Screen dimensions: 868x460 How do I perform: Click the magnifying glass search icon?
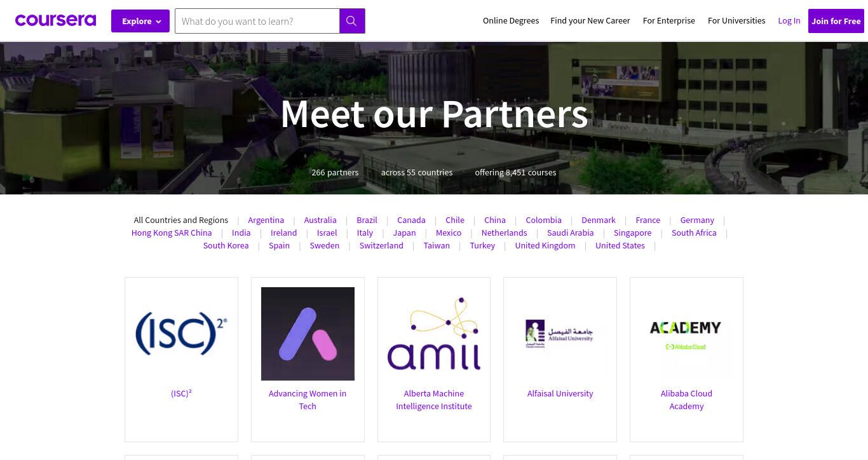coord(351,21)
